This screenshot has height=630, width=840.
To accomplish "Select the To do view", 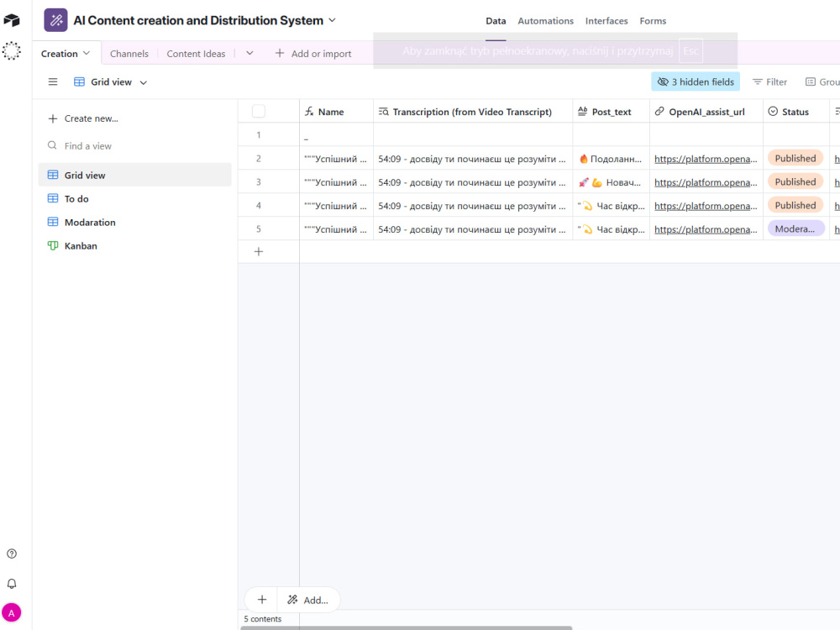I will pos(135,199).
